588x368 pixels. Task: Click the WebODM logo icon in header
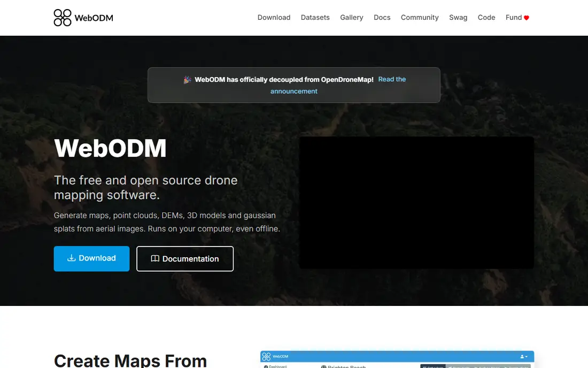pos(62,18)
